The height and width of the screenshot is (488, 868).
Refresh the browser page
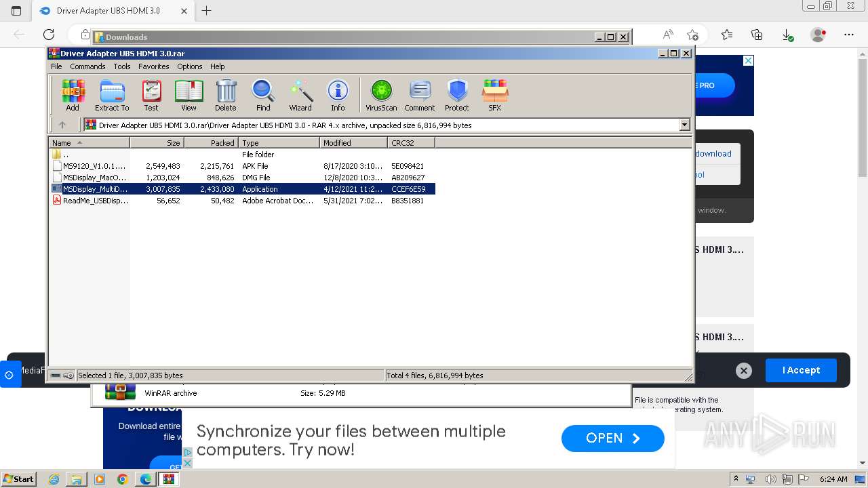click(49, 35)
